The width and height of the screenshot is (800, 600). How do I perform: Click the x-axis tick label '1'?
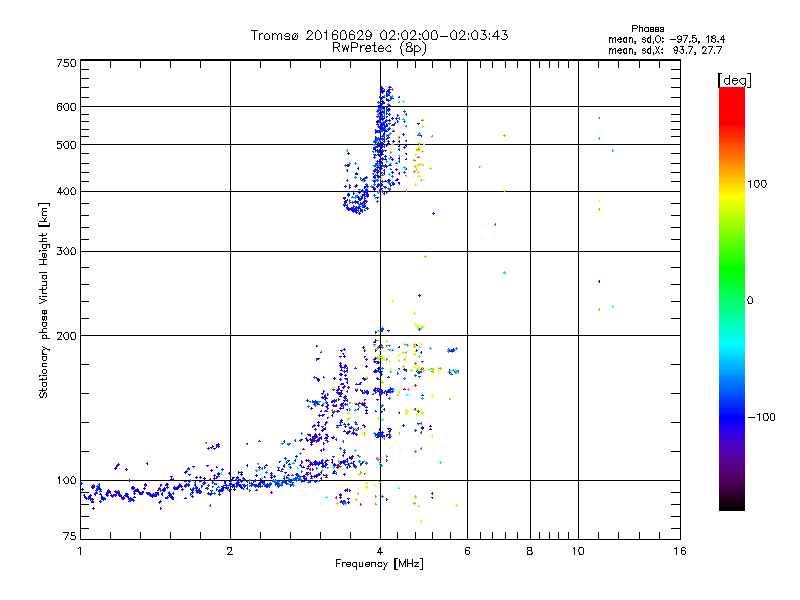[x=80, y=551]
